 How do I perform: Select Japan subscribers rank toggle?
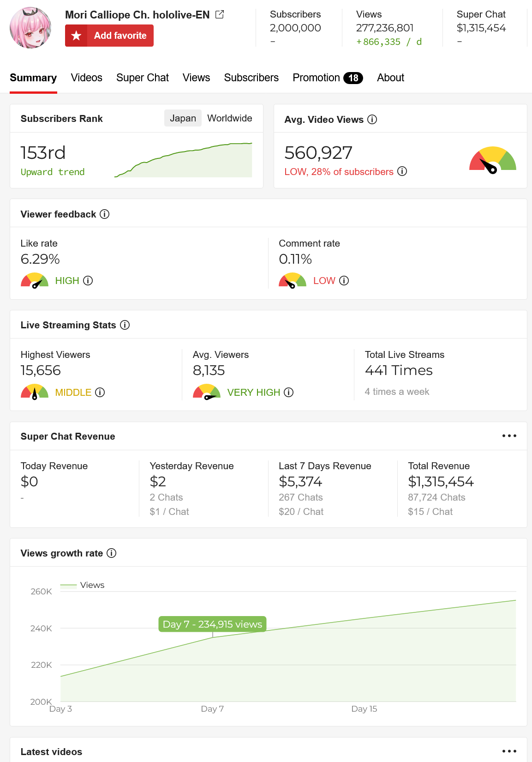tap(183, 118)
